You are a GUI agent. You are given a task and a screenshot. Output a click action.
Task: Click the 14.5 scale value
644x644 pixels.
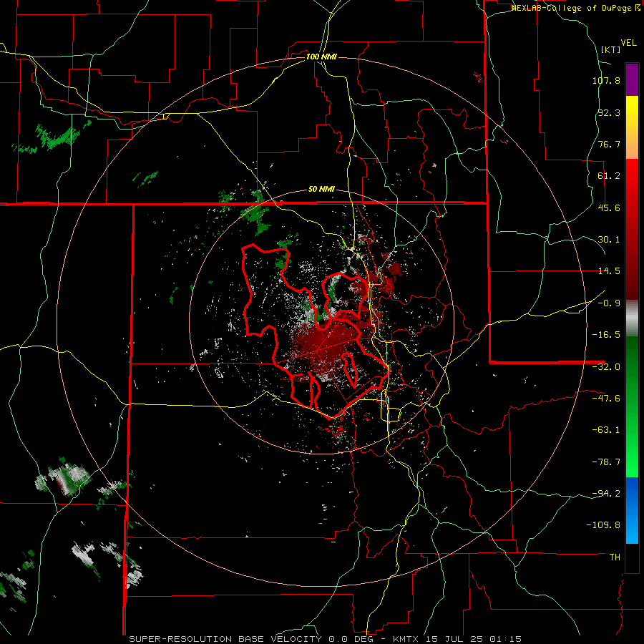click(x=609, y=271)
